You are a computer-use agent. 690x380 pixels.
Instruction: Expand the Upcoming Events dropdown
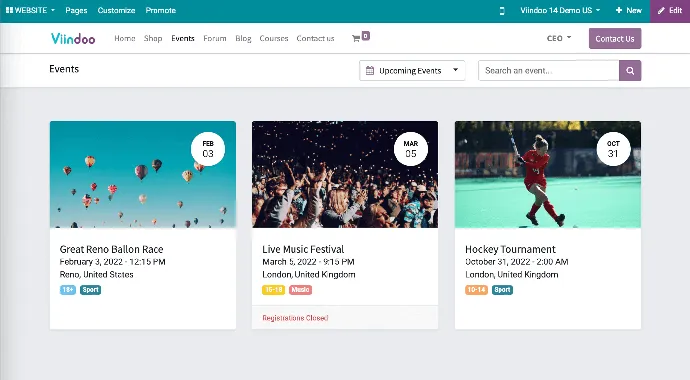[x=412, y=70]
